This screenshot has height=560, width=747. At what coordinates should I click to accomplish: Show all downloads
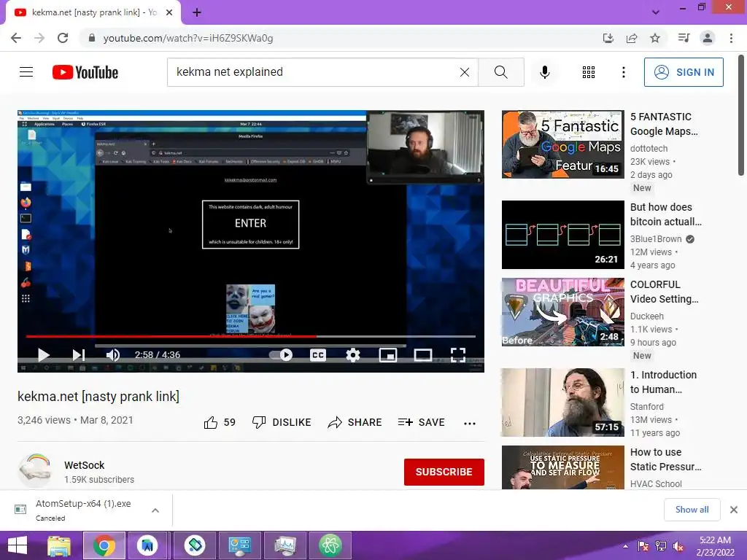(692, 510)
